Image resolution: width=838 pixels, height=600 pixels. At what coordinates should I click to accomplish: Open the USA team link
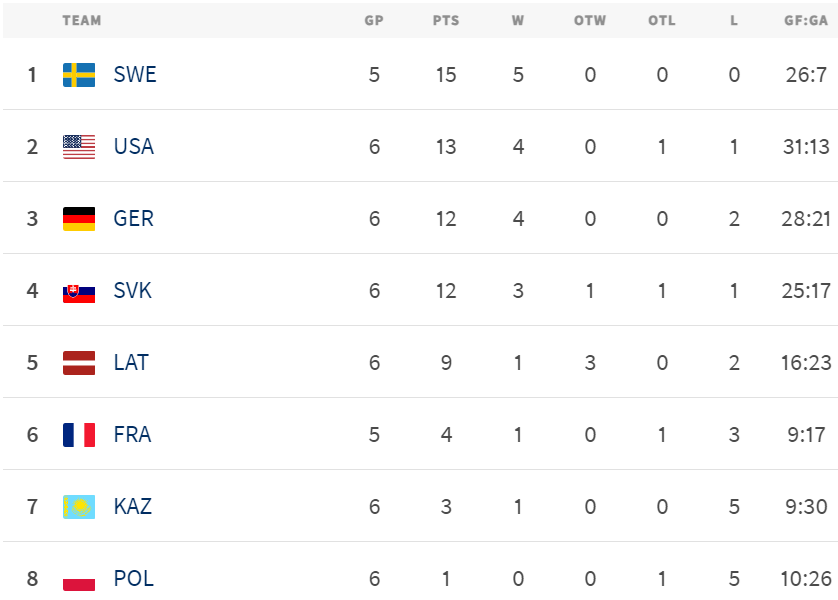(x=134, y=147)
